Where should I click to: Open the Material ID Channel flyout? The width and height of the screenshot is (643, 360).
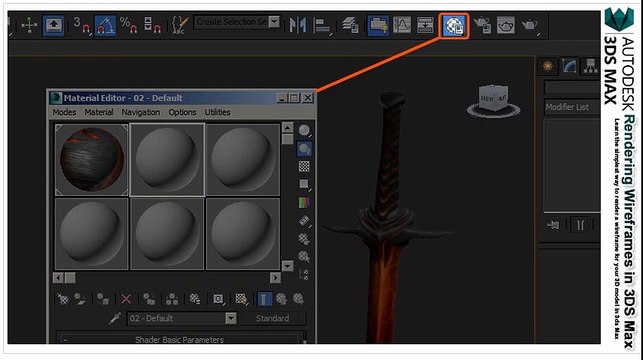pos(219,299)
